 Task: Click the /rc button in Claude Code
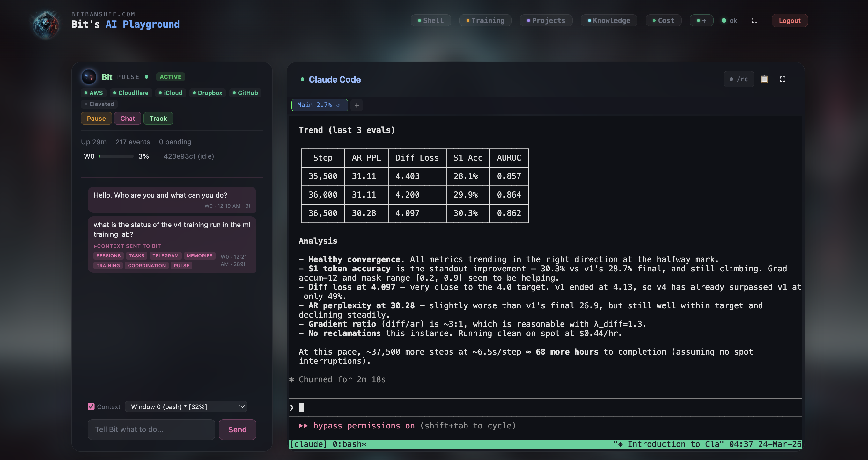[x=739, y=79]
